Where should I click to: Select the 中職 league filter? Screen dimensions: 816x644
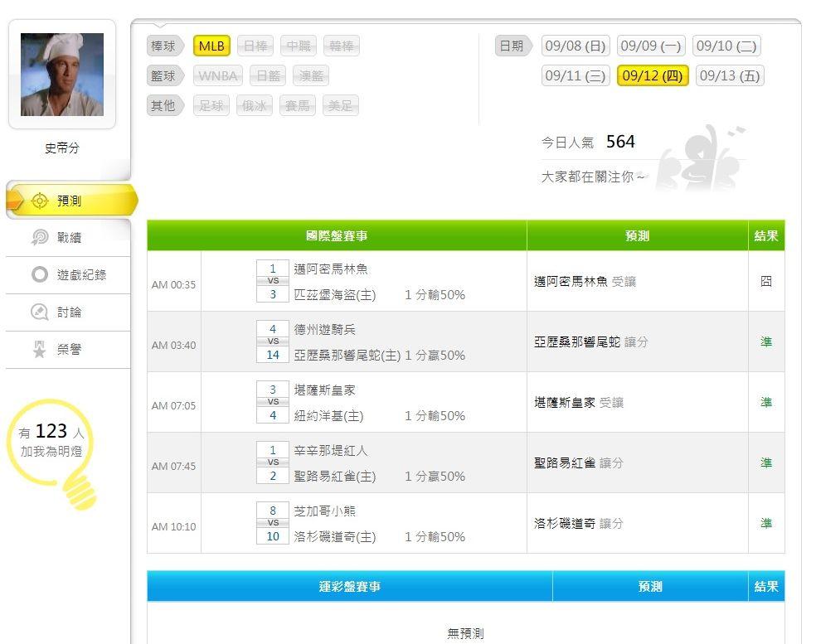click(299, 46)
